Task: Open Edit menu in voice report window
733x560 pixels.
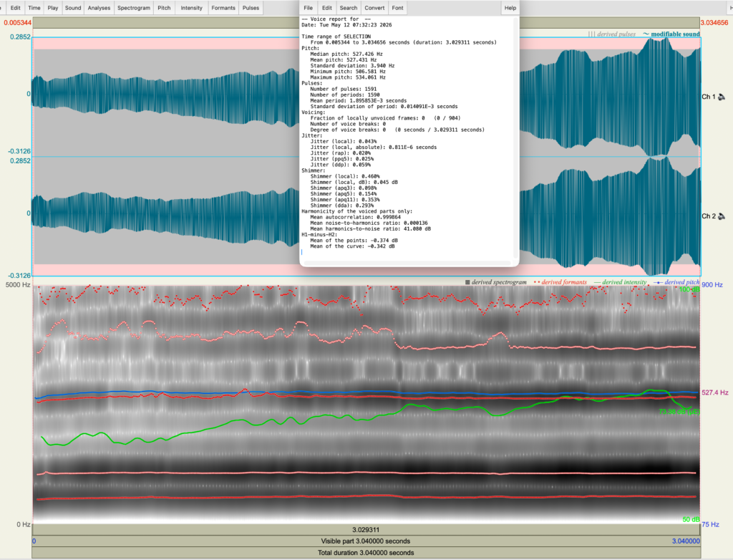Action: pyautogui.click(x=326, y=7)
